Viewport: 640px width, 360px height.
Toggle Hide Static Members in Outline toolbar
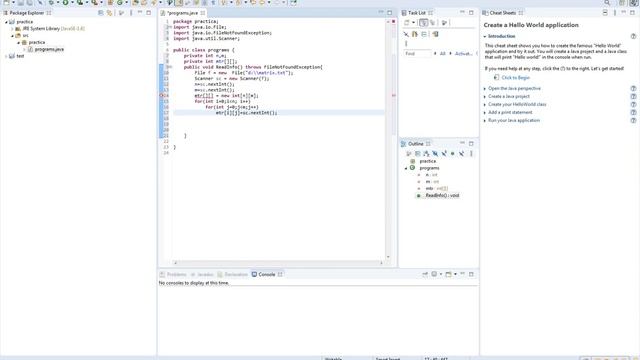pyautogui.click(x=444, y=154)
